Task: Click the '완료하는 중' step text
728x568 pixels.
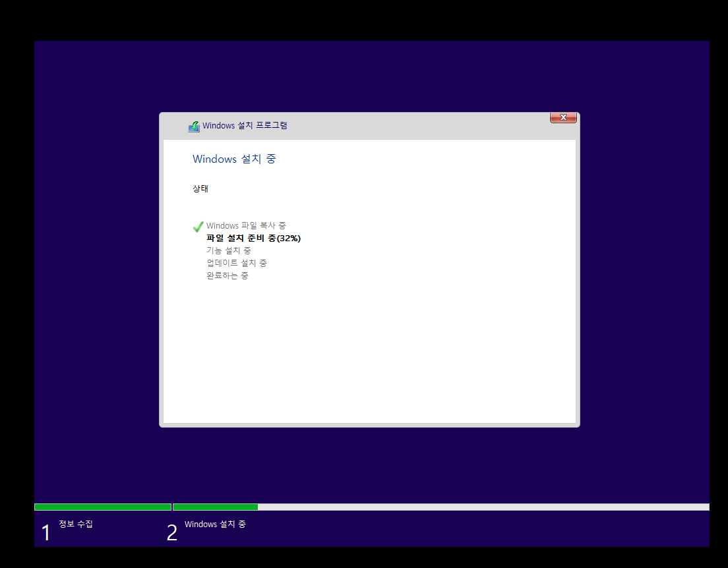Action: click(x=227, y=275)
